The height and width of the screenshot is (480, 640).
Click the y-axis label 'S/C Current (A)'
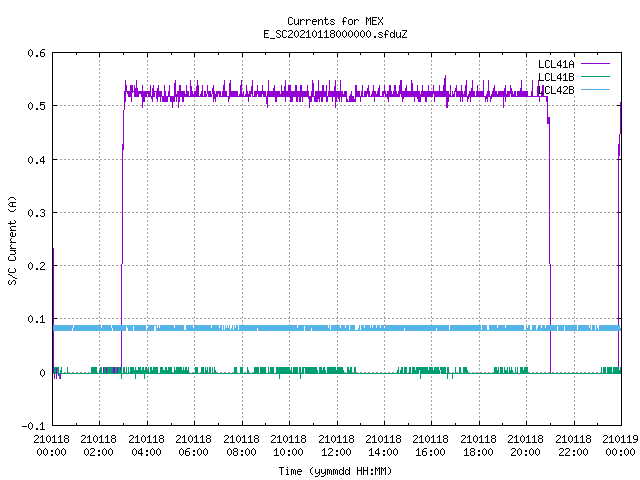12,240
